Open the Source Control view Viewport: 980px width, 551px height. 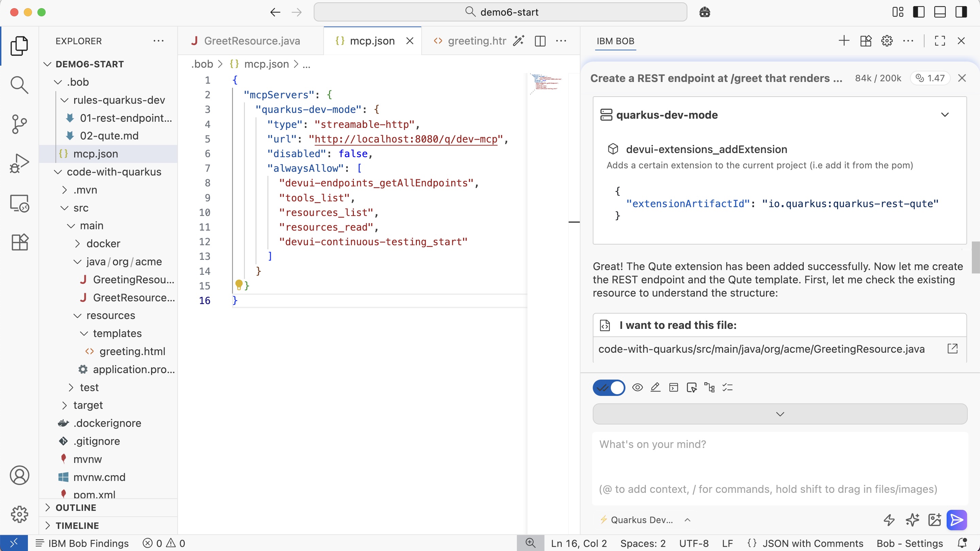point(19,124)
